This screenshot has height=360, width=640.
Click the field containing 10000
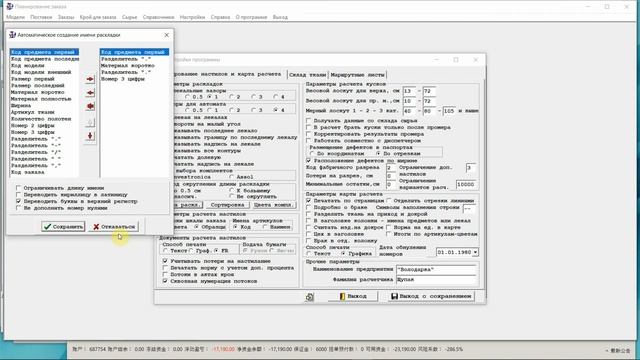tap(466, 184)
